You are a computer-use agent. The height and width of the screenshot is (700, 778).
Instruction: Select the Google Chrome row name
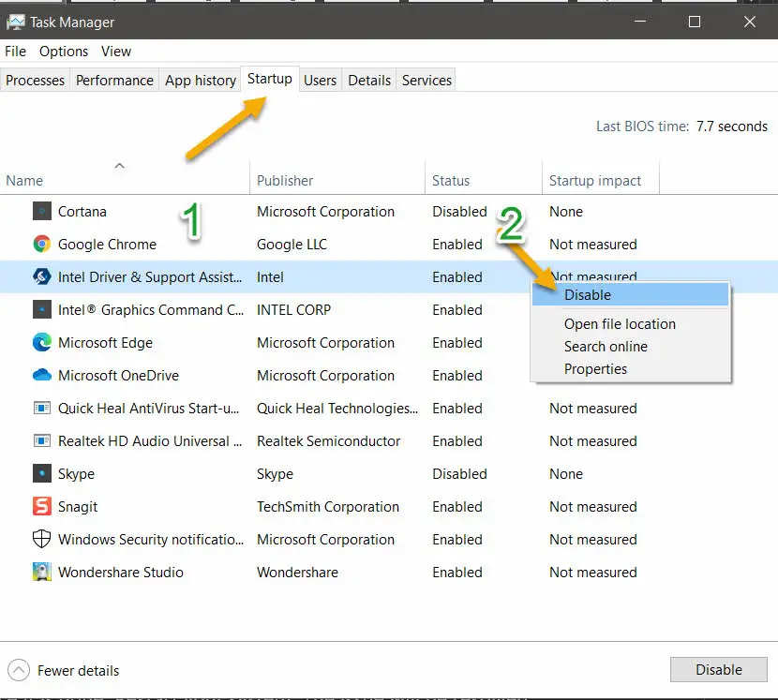pos(107,244)
